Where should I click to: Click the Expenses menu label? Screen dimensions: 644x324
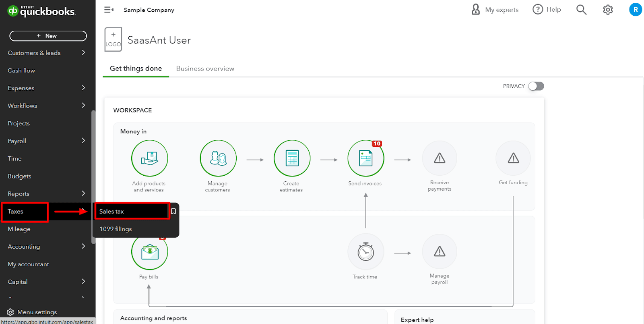click(21, 88)
